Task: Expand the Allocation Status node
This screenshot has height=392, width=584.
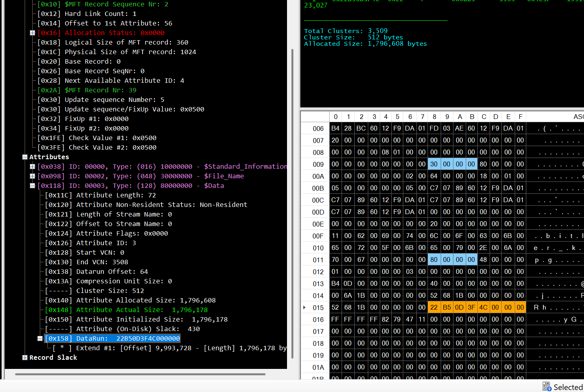Action: click(33, 33)
